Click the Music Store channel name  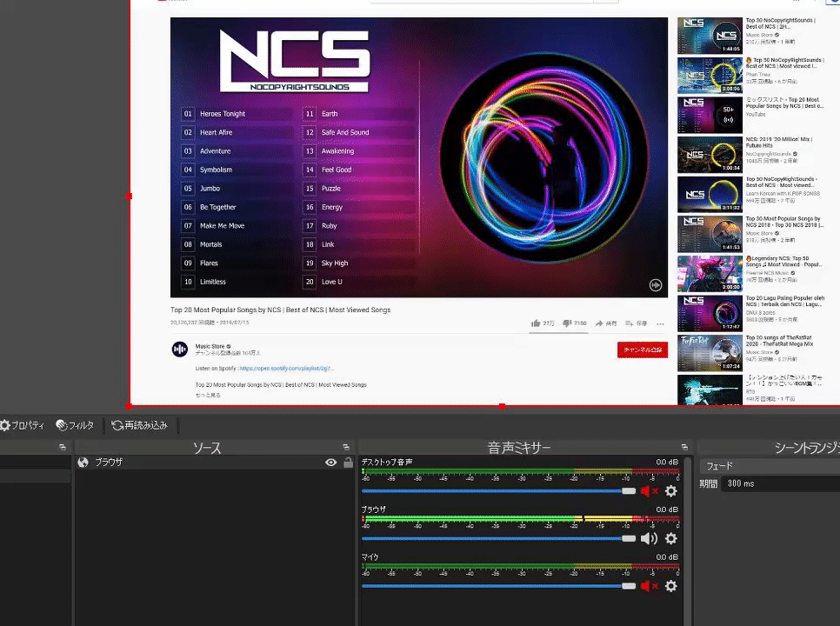point(210,346)
